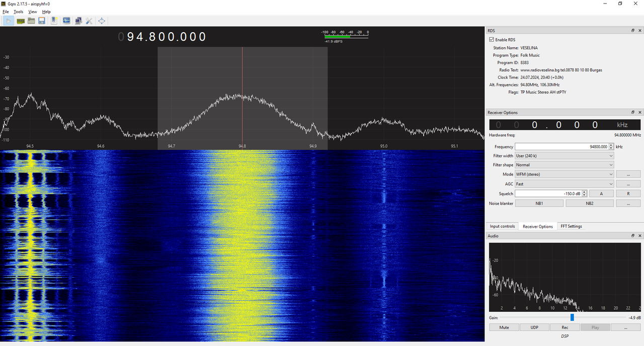
Task: Click the audio spectrum plot in Audio panel
Action: [x=565, y=277]
